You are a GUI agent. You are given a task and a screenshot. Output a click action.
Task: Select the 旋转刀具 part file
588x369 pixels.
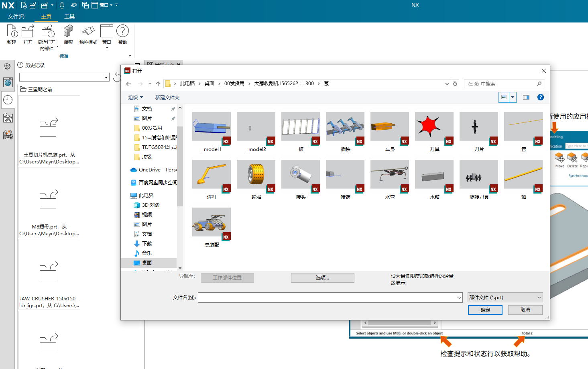point(479,179)
